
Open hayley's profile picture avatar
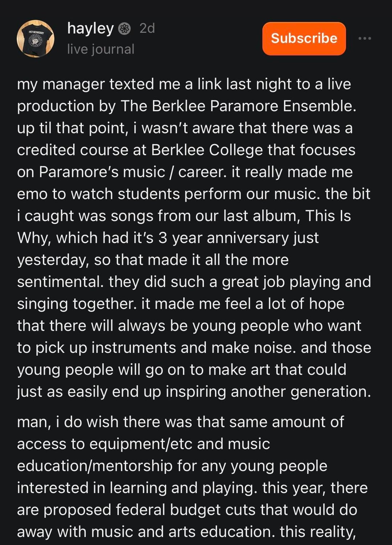[36, 39]
